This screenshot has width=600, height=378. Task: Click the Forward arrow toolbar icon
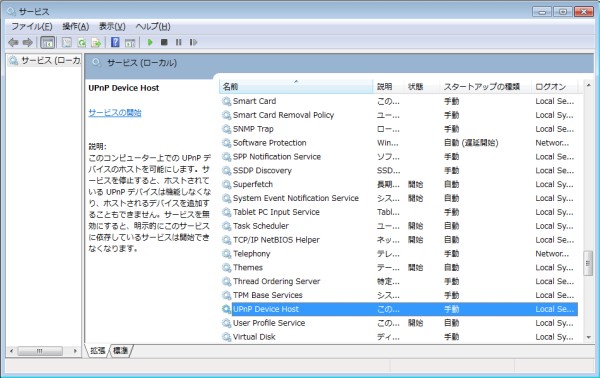click(x=28, y=42)
